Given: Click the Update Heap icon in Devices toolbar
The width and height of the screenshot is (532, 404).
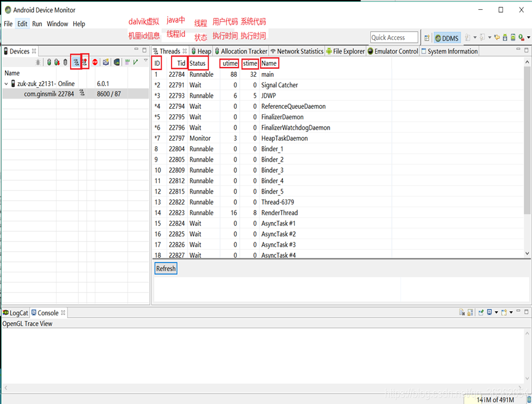Looking at the screenshot, I should pos(49,62).
